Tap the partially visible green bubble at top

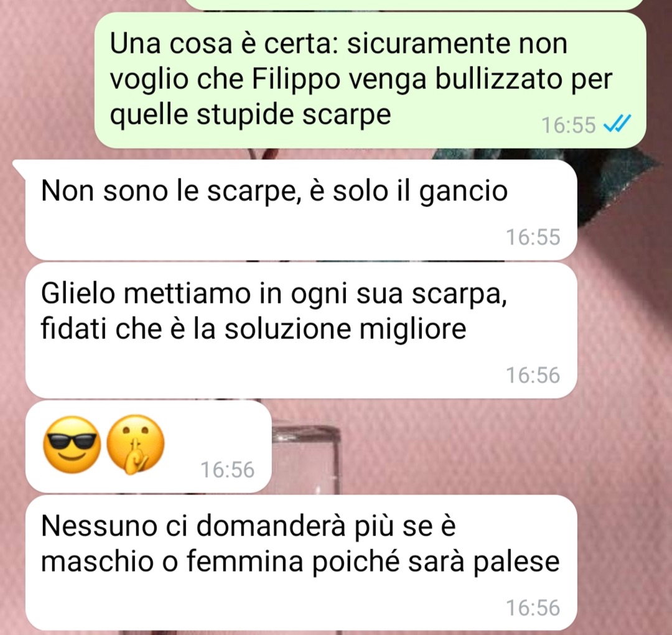point(415,4)
